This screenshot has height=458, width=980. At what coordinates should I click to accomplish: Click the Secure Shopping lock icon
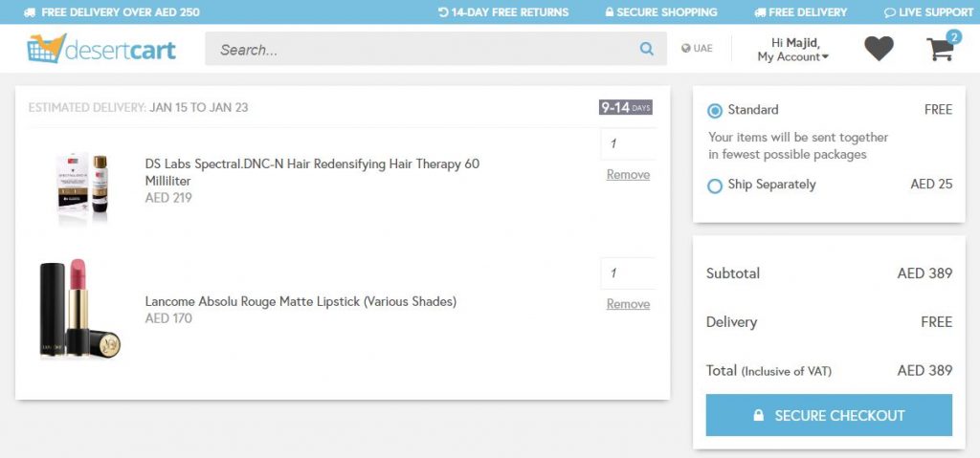point(610,11)
